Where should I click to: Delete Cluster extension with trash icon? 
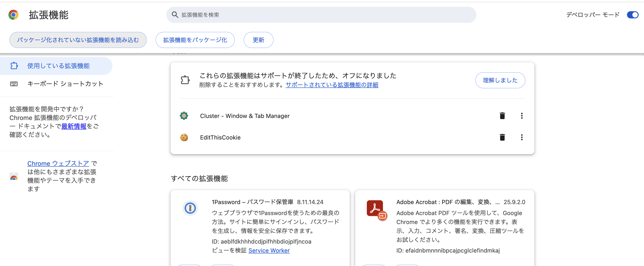[x=502, y=116]
